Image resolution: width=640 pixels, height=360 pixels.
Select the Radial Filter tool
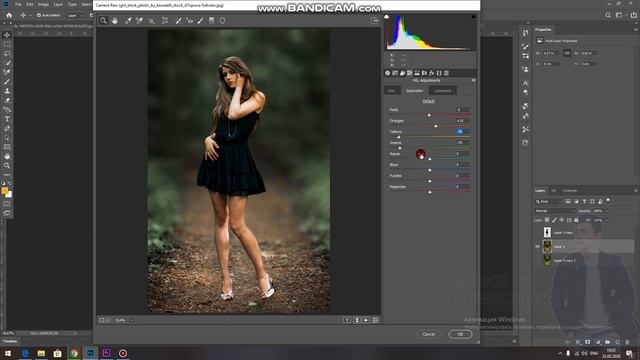pyautogui.click(x=222, y=20)
